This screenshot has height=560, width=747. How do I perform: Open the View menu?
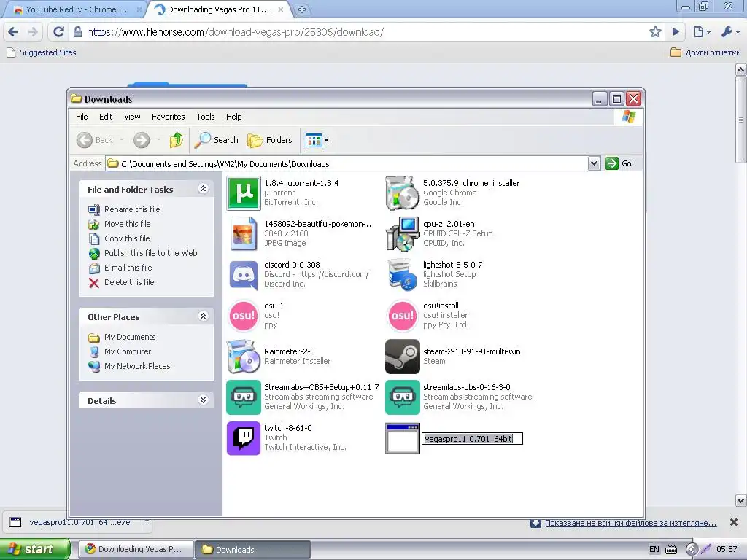(x=132, y=117)
